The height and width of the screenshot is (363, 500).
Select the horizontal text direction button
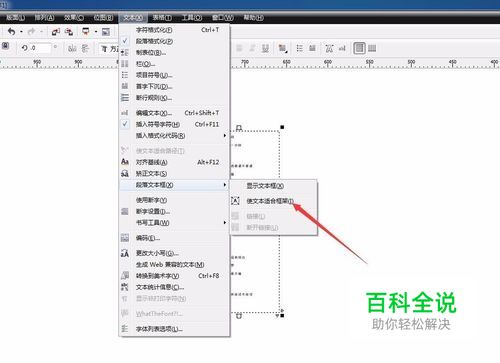pos(359,49)
